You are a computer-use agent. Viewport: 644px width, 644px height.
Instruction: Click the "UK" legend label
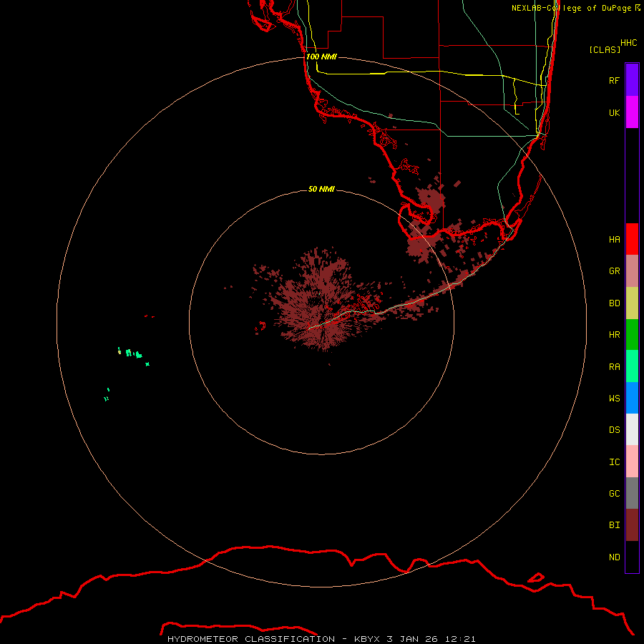coord(614,112)
